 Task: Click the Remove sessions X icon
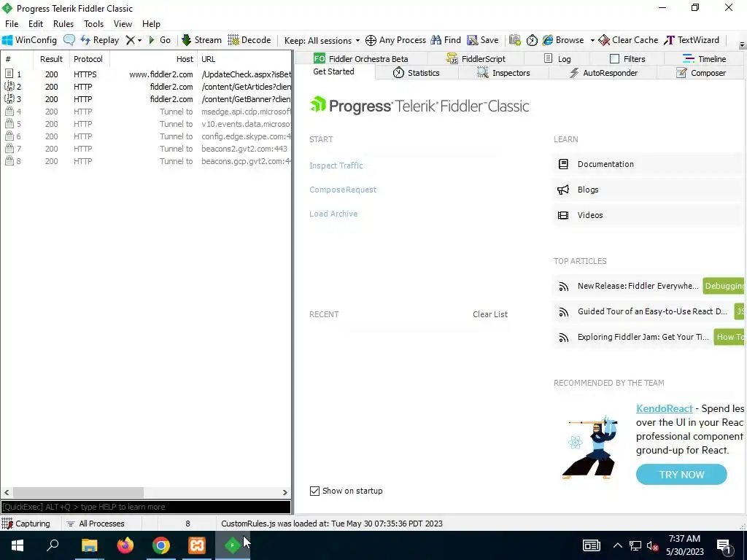pyautogui.click(x=130, y=40)
